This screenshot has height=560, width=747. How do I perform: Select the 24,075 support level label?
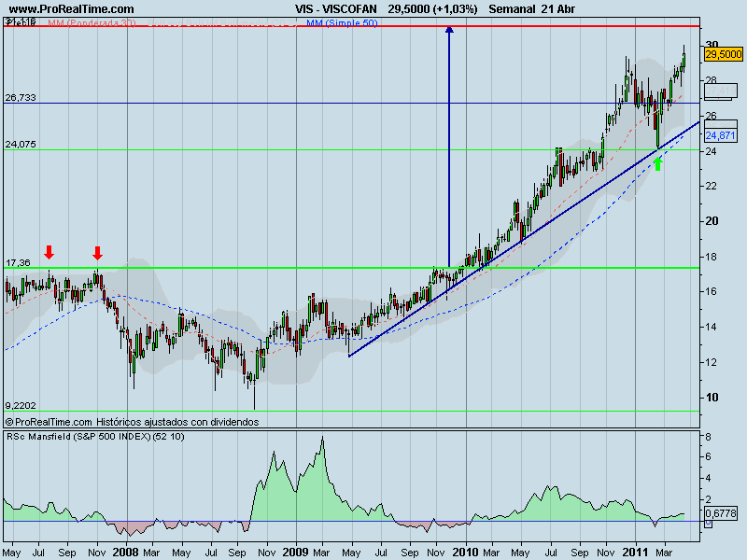[21, 145]
